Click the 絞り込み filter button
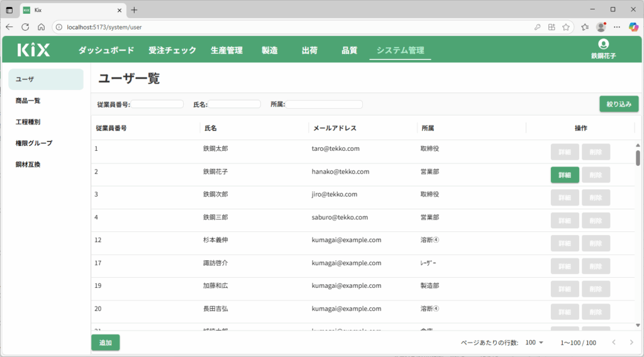This screenshot has height=357, width=644. pyautogui.click(x=619, y=104)
